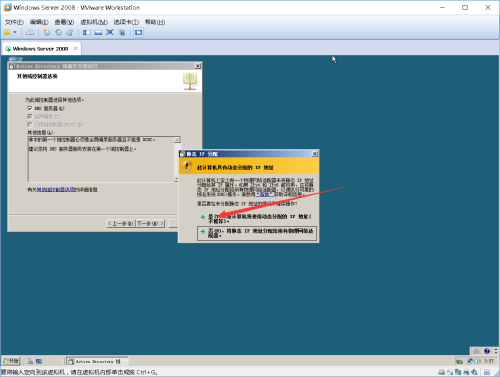Image resolution: width=500 pixels, height=377 pixels.
Task: Close the Active Directory wizard window
Action: 198,66
